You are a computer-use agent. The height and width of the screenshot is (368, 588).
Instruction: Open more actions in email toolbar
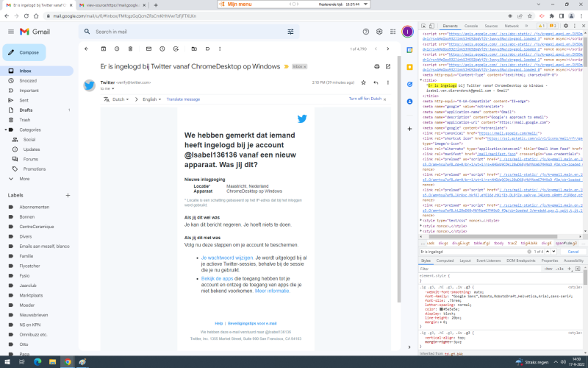[x=220, y=49]
